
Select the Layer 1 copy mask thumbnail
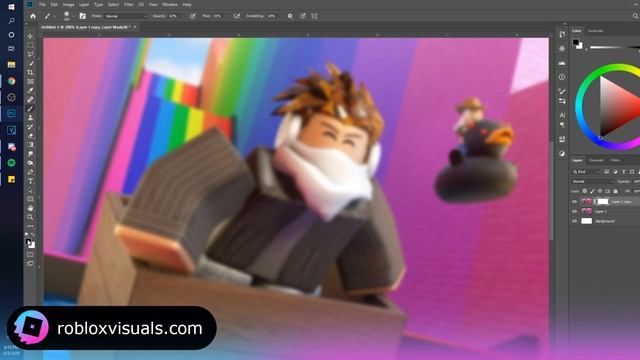[x=603, y=202]
